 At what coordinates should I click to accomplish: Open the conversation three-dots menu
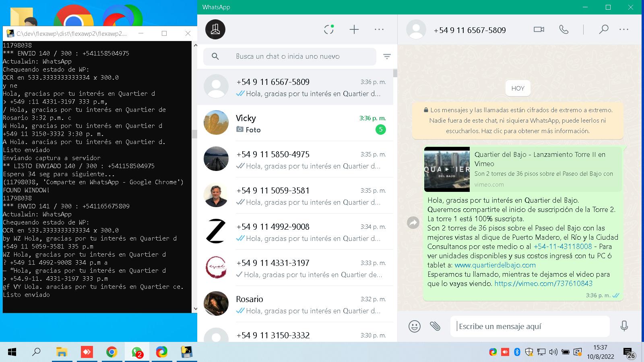coord(624,29)
